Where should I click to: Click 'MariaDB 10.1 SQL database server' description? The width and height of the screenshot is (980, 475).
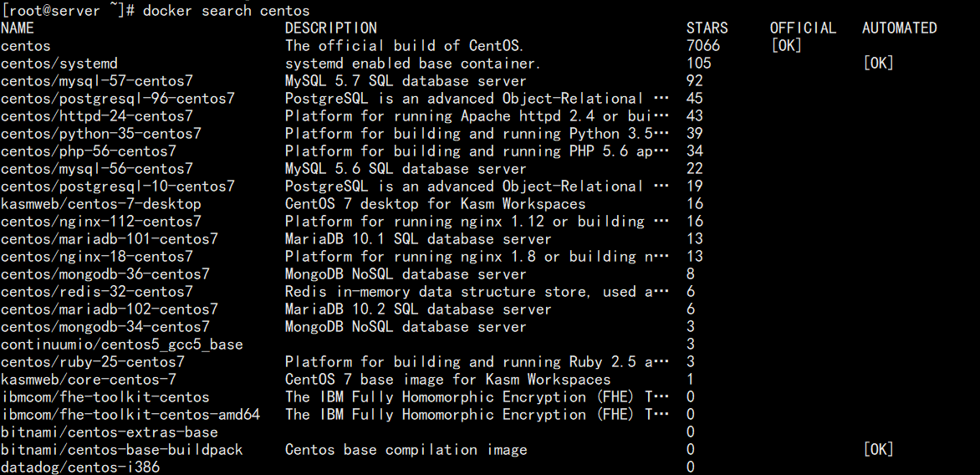pyautogui.click(x=418, y=238)
